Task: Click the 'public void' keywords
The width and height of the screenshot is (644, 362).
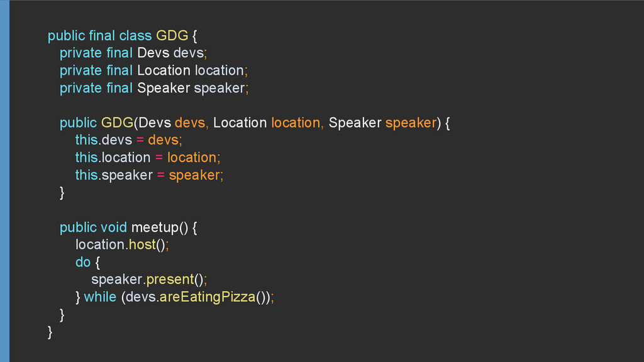Action: (93, 228)
